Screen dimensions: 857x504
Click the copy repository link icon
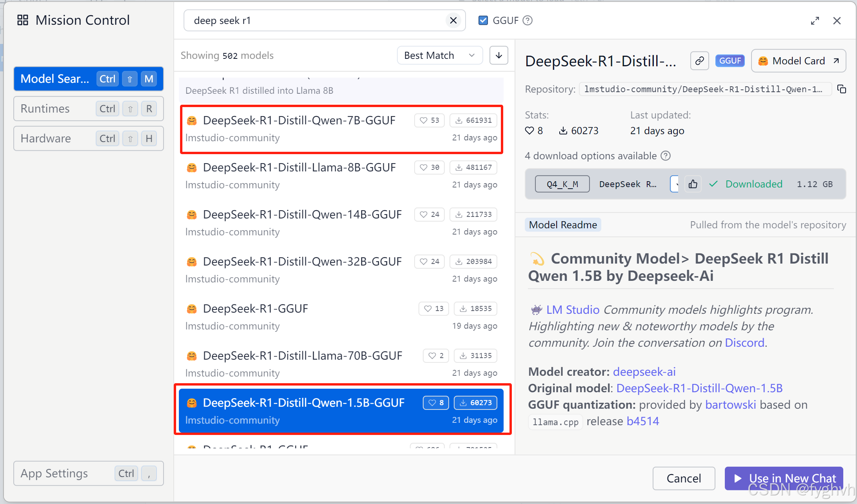pos(699,61)
